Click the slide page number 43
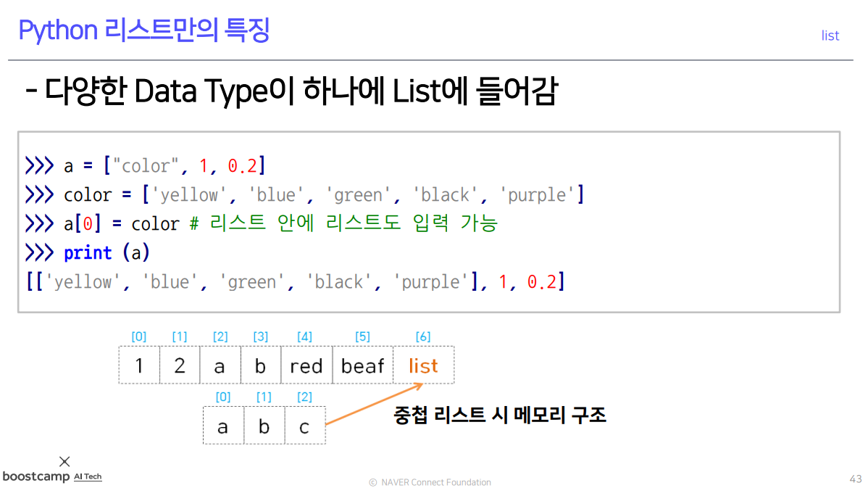Viewport: 868px width, 488px height. point(856,479)
